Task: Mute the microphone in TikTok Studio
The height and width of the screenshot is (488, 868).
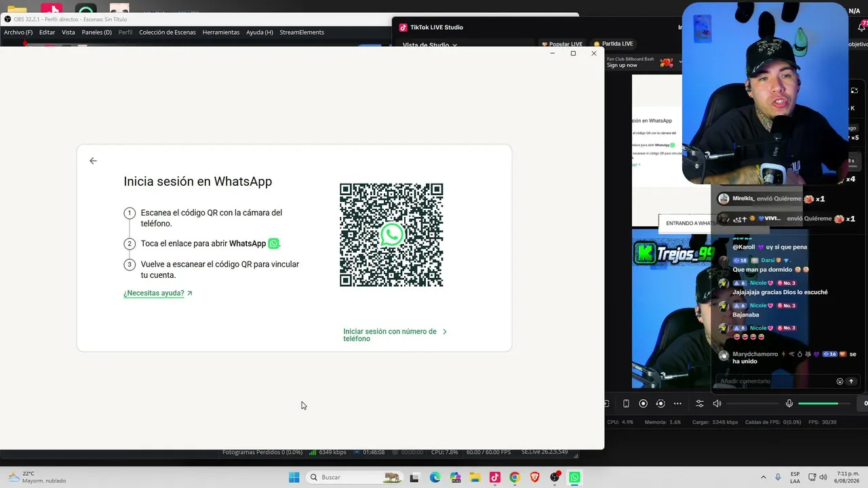Action: tap(789, 404)
